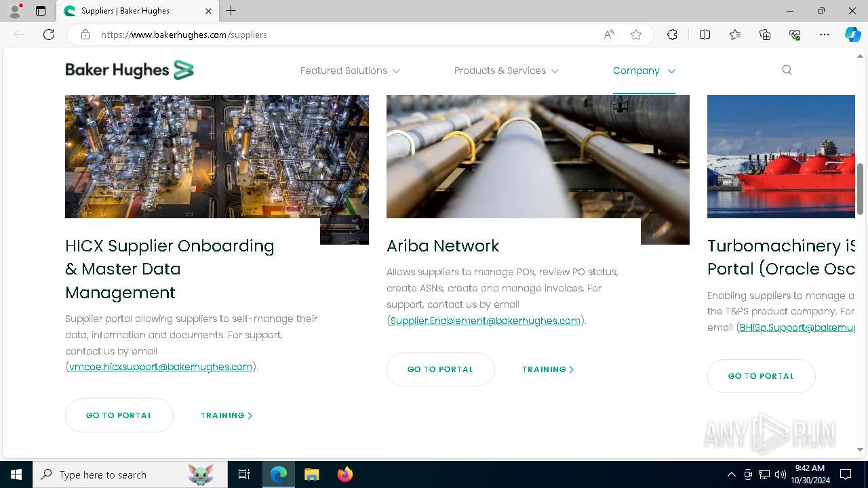Email Supplier.Enablement@bakerhughes.com
Viewport: 868px width, 488px height.
point(486,321)
